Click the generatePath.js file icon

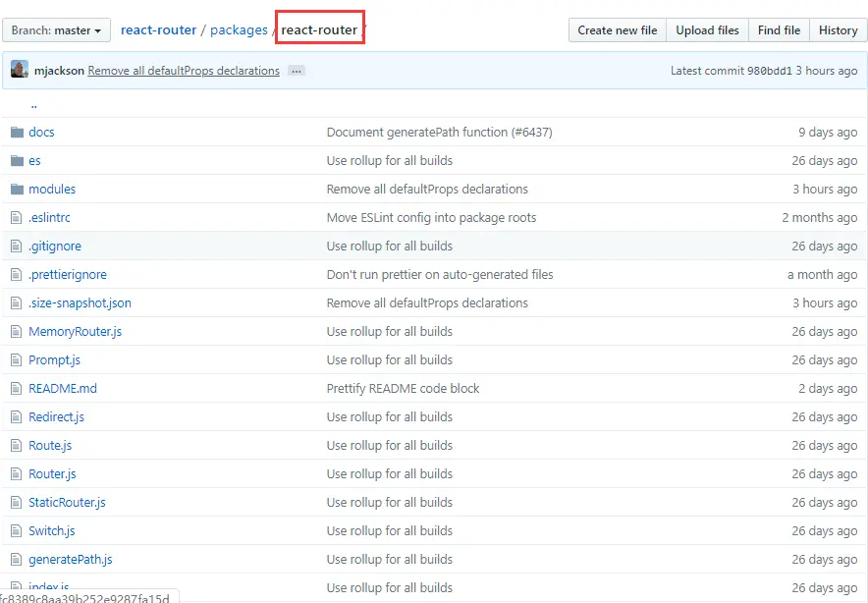tap(17, 560)
